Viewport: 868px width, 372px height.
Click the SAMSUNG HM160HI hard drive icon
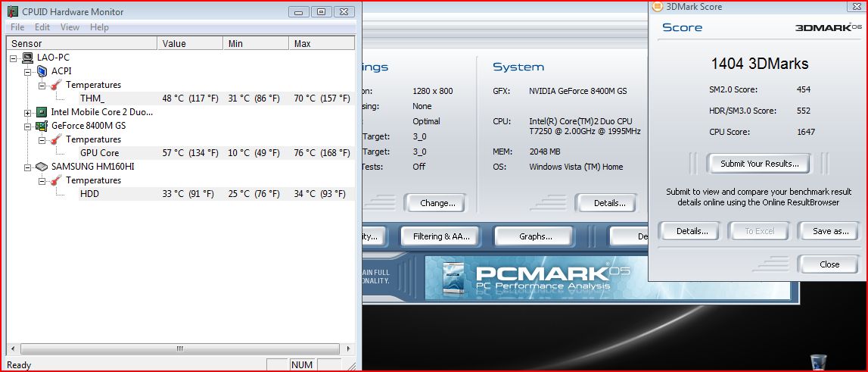42,167
